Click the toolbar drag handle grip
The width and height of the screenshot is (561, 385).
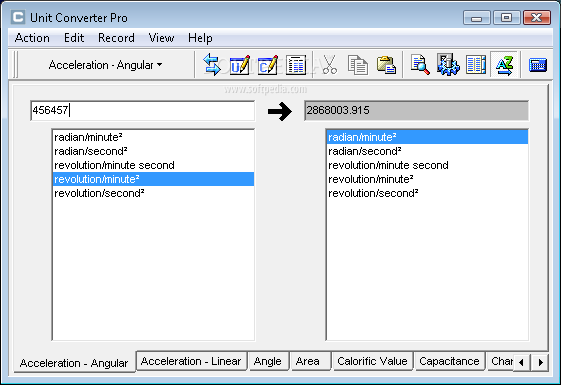click(x=15, y=65)
